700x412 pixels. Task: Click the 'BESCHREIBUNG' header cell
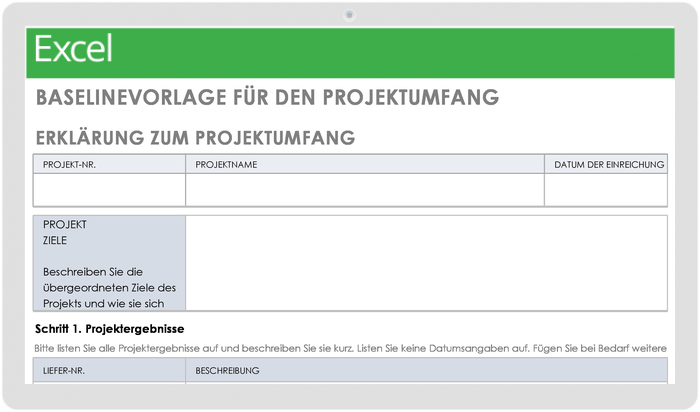click(426, 370)
